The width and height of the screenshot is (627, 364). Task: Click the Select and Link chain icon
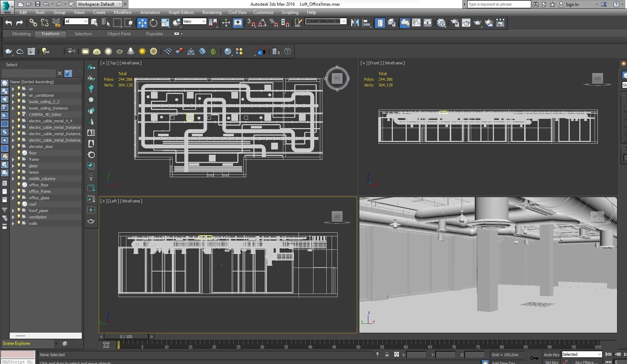click(33, 23)
